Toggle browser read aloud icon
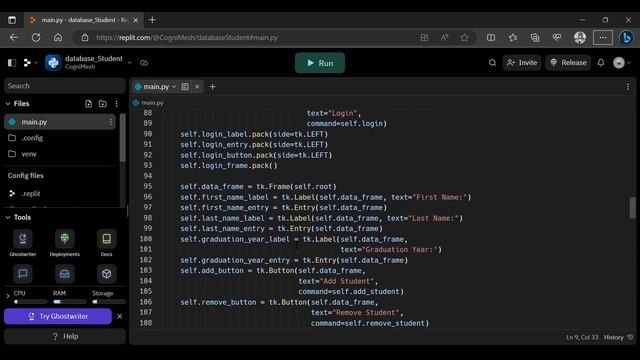The height and width of the screenshot is (360, 640). pyautogui.click(x=444, y=38)
